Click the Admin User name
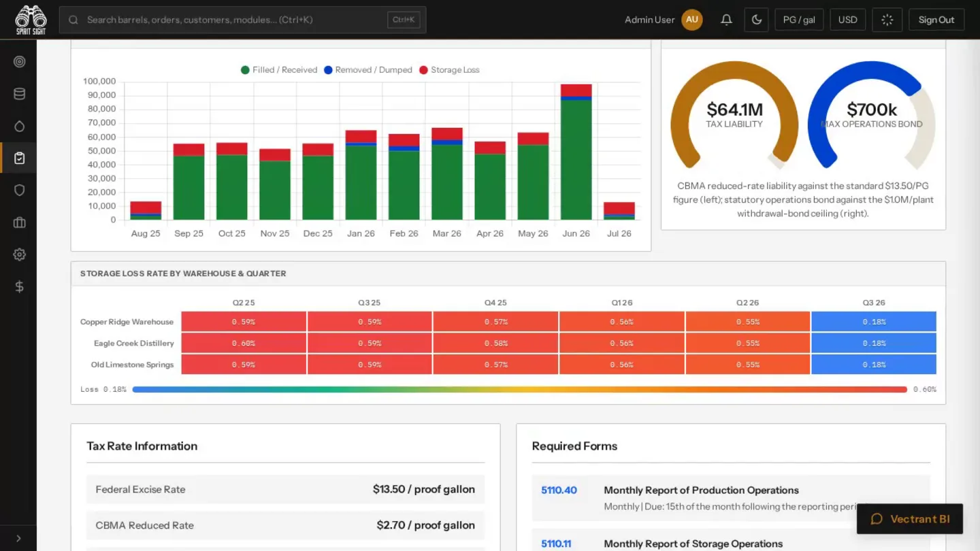980x551 pixels. click(649, 20)
